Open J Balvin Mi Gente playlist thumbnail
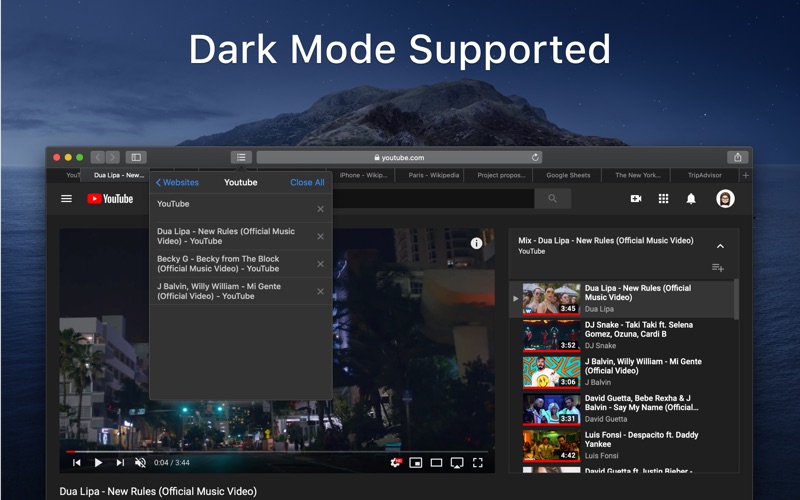The image size is (800, 500). pos(552,372)
